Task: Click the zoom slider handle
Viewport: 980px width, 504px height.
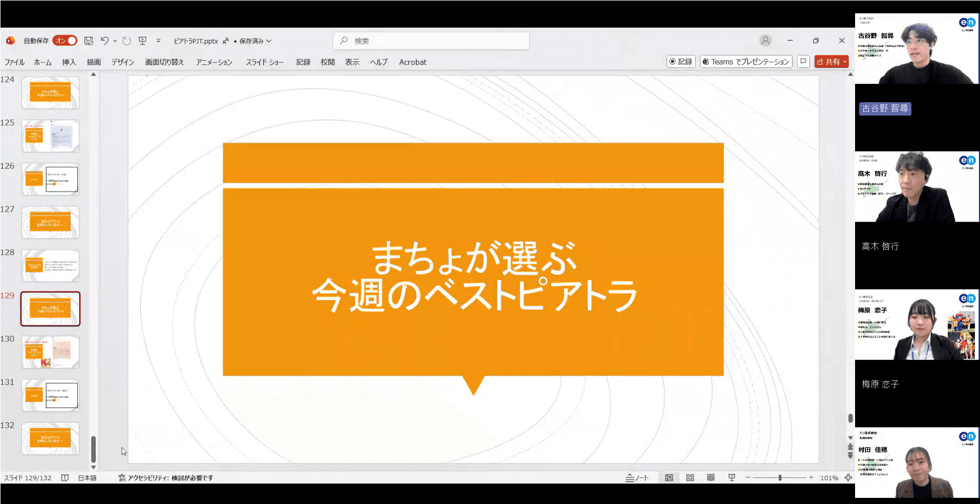Action: coord(780,477)
